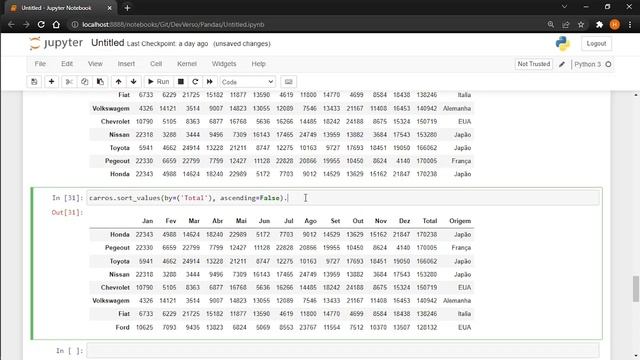Viewport: 640px width, 360px height.
Task: Go forward in browser history
Action: pos(26,24)
